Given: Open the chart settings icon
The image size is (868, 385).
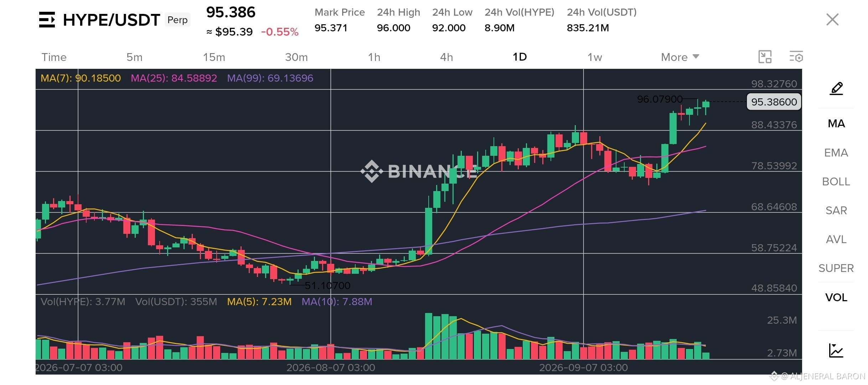Looking at the screenshot, I should point(796,57).
